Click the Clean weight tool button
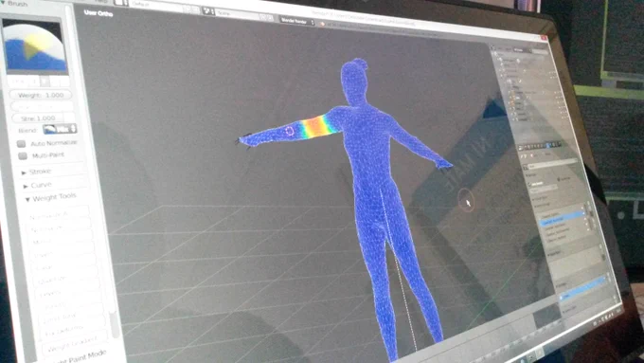This screenshot has height=363, width=644. 65,267
